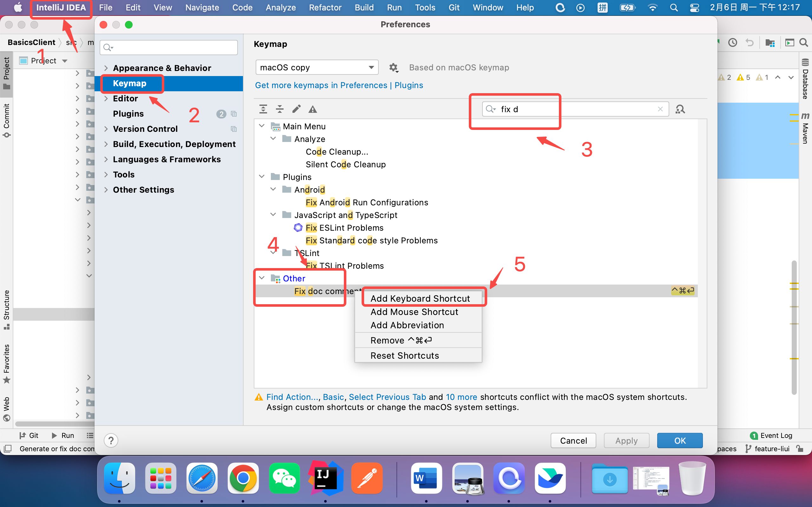
Task: Click the OK button
Action: (x=679, y=440)
